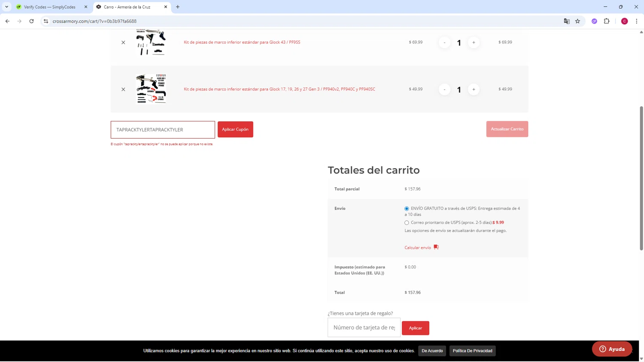Reload the cart page
Image resolution: width=644 pixels, height=362 pixels.
coord(31,21)
